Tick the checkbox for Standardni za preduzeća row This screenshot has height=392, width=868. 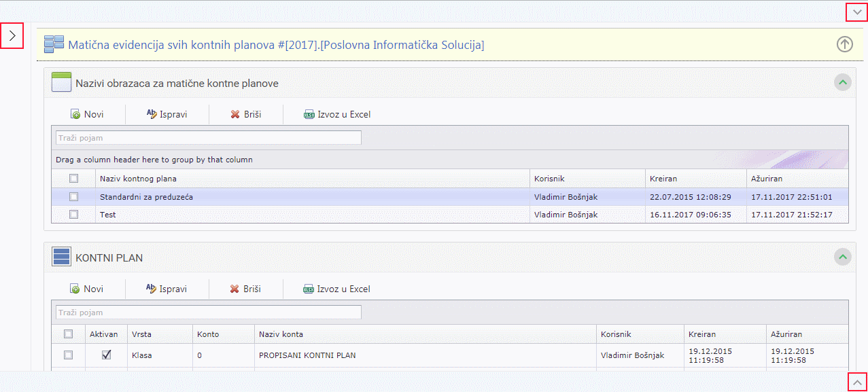point(73,197)
